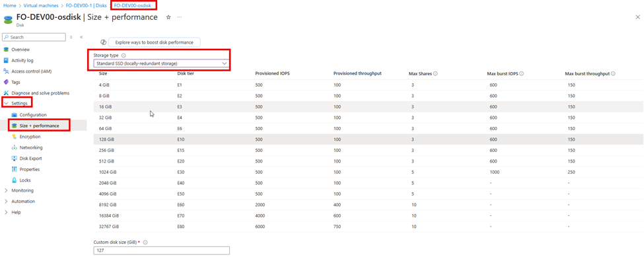The width and height of the screenshot is (644, 257).
Task: Go to Virtual machines breadcrumb link
Action: click(x=41, y=6)
